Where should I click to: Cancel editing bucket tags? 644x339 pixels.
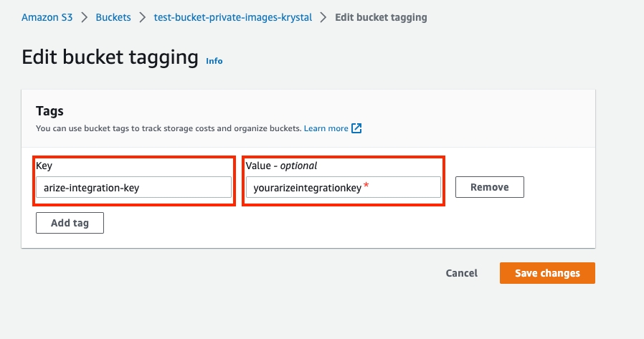(x=461, y=273)
